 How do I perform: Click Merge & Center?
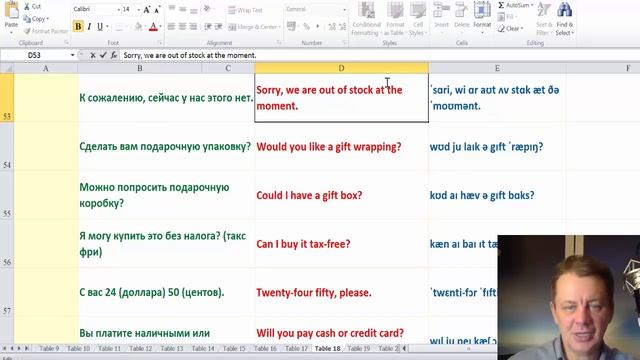[x=253, y=27]
